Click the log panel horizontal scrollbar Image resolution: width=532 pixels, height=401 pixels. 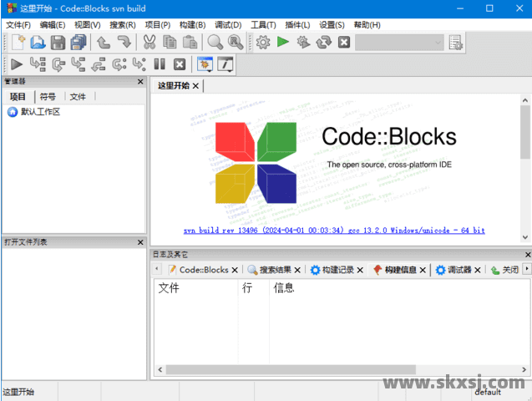[x=334, y=369]
